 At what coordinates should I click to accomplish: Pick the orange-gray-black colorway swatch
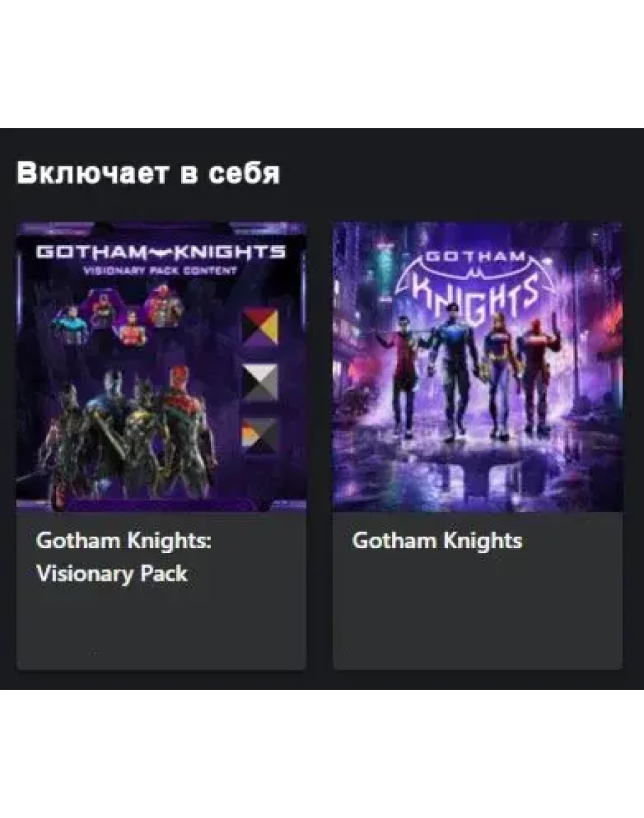260,435
